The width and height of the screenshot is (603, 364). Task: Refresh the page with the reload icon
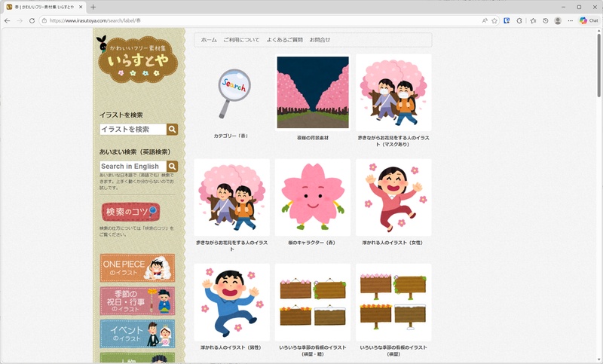[x=32, y=20]
